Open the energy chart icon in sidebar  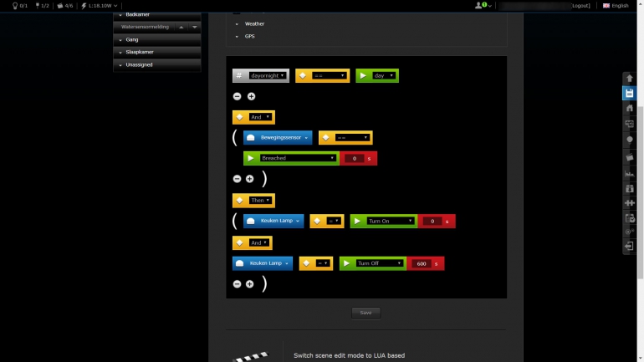[x=630, y=172]
